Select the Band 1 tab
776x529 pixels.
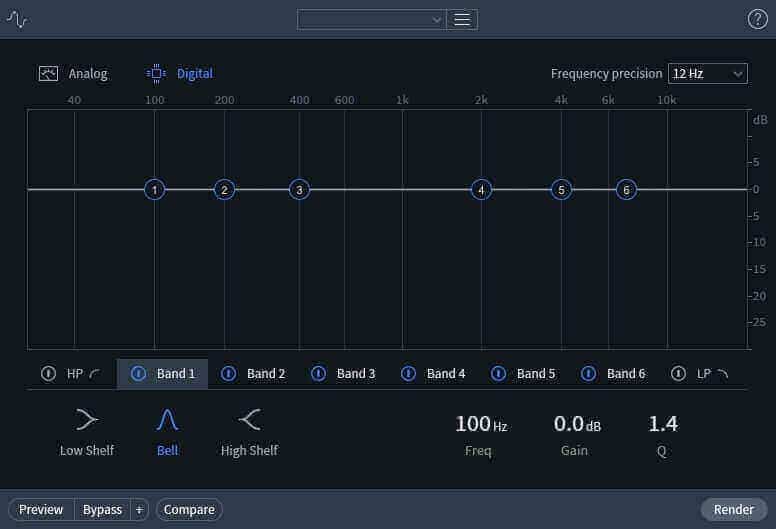coord(162,374)
